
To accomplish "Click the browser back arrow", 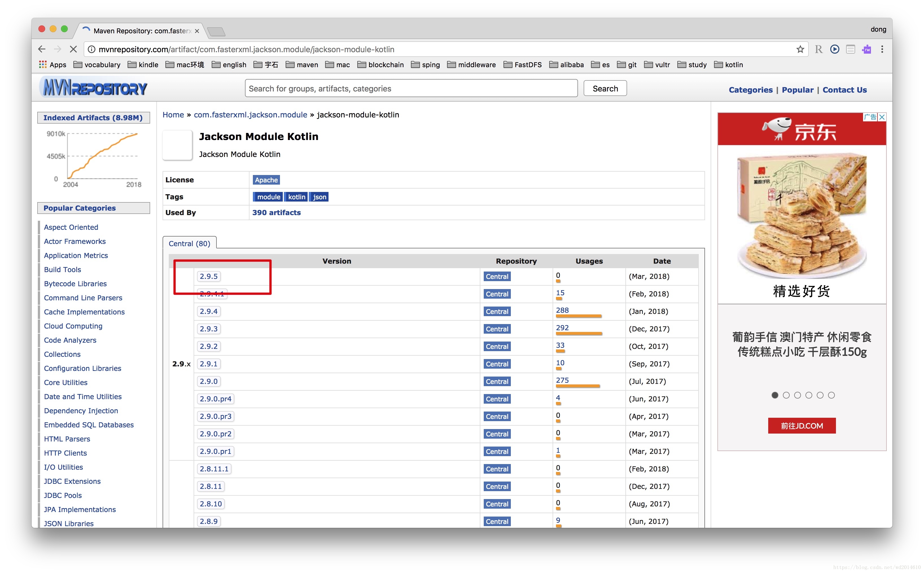I will click(x=42, y=49).
